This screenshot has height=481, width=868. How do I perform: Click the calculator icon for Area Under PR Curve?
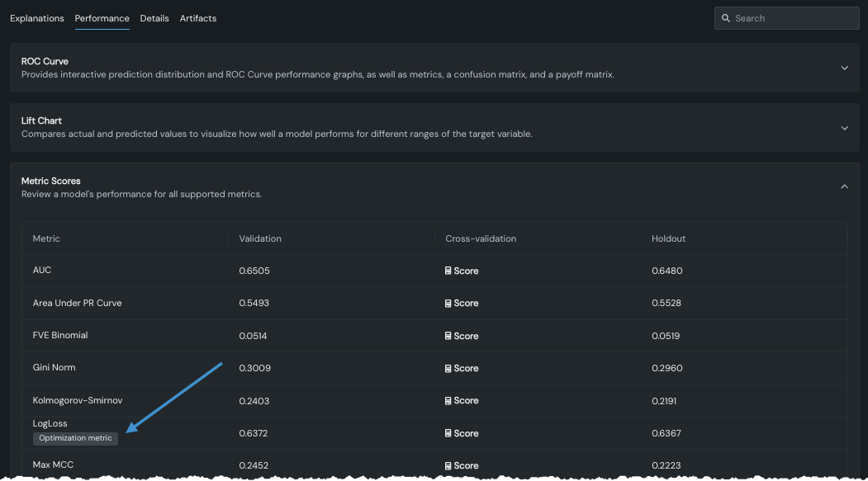click(448, 304)
